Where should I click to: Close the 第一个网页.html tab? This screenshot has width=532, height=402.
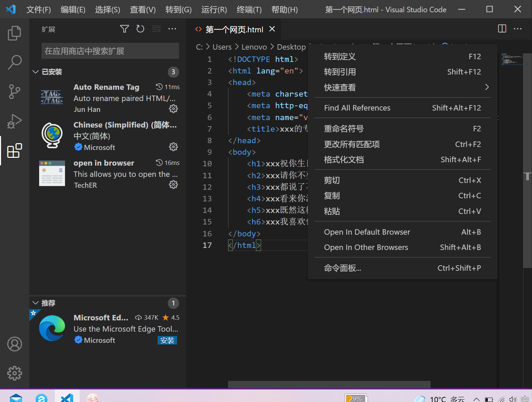pos(272,29)
